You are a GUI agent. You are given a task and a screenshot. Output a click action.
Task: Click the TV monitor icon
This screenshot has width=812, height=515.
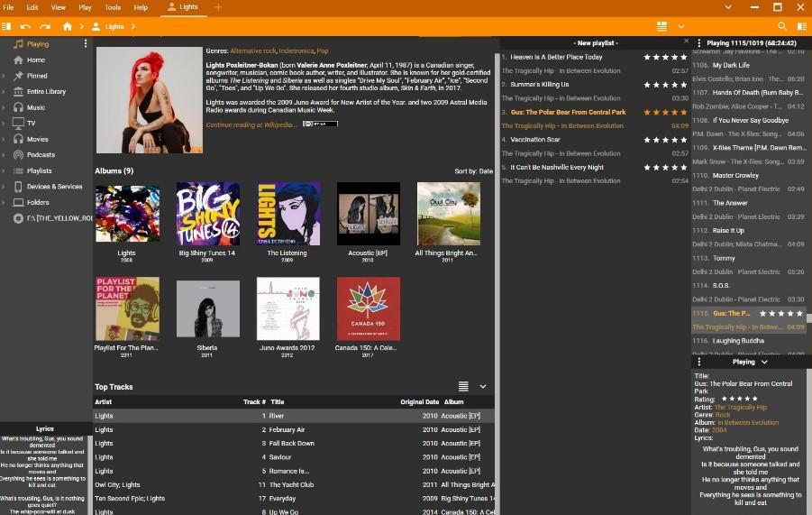point(18,123)
